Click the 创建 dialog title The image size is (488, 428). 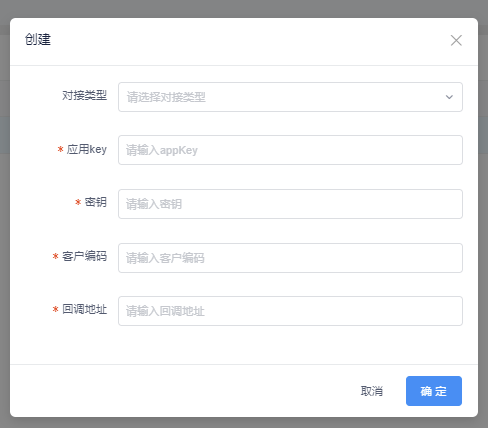click(38, 40)
